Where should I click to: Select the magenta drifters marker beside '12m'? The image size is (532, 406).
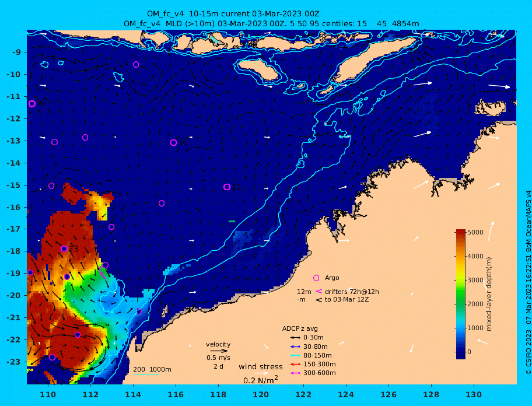[x=319, y=291]
